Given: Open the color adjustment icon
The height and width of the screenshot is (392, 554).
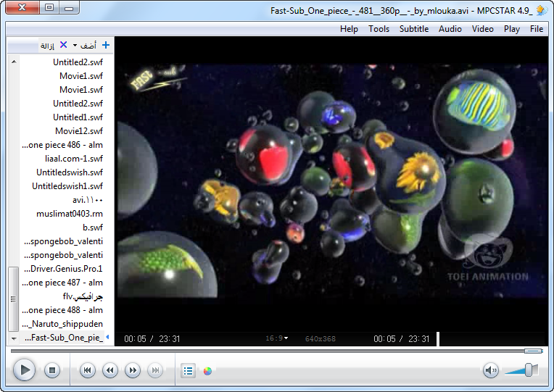Looking at the screenshot, I should (x=207, y=371).
